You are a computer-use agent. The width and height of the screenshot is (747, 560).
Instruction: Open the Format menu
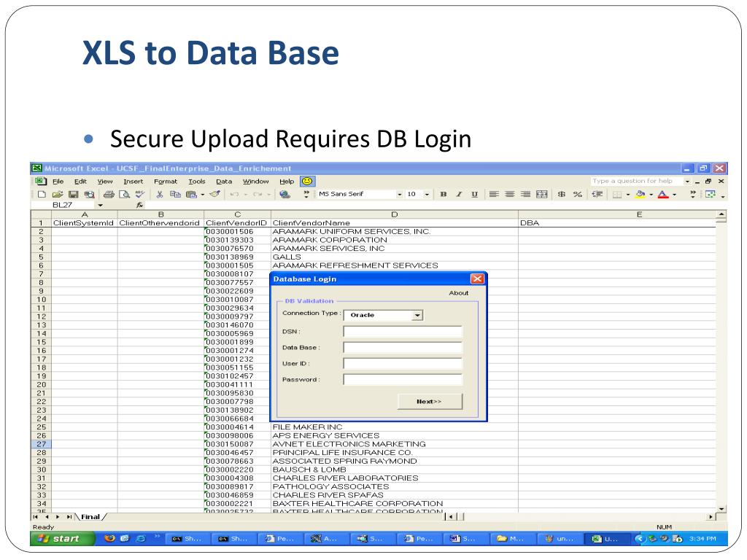tap(166, 182)
